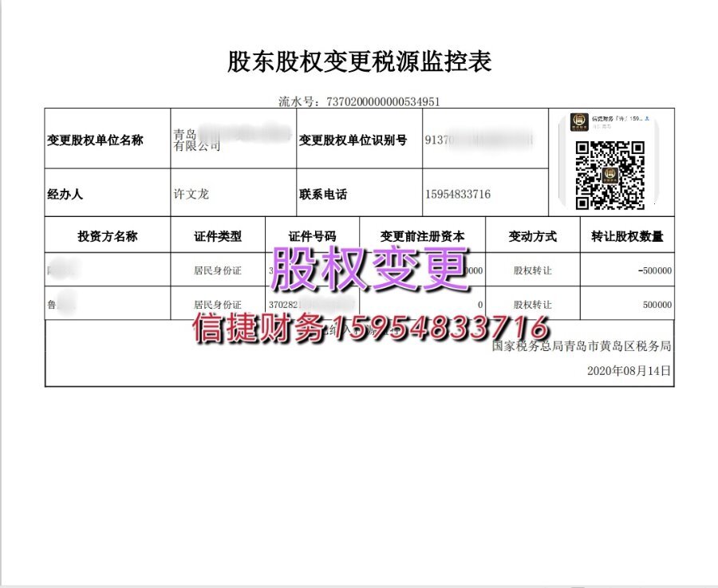Viewport: 718px width, 588px height.
Task: Click the date 2020年08月14日
Action: coord(629,370)
